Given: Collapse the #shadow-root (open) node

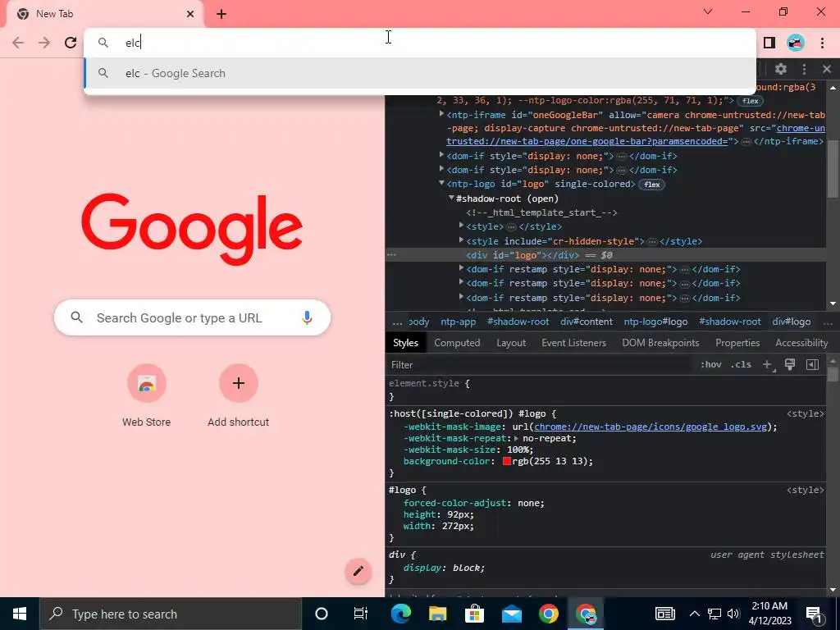Looking at the screenshot, I should point(452,198).
